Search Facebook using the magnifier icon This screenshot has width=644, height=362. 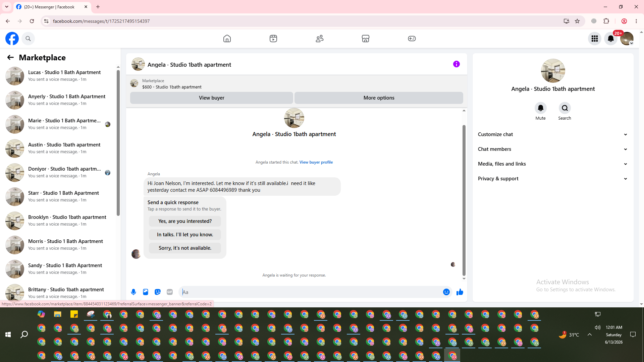point(28,39)
